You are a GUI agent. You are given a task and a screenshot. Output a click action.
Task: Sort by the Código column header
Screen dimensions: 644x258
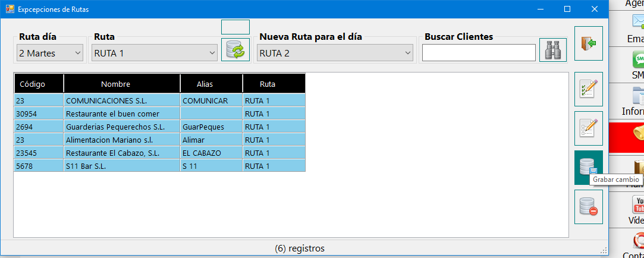click(39, 84)
